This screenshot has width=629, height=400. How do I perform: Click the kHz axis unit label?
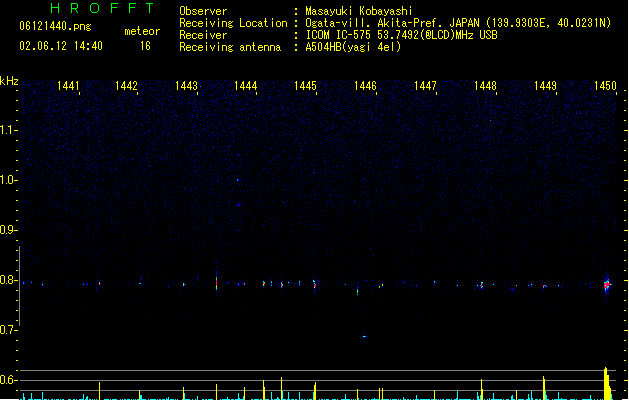pyautogui.click(x=9, y=81)
